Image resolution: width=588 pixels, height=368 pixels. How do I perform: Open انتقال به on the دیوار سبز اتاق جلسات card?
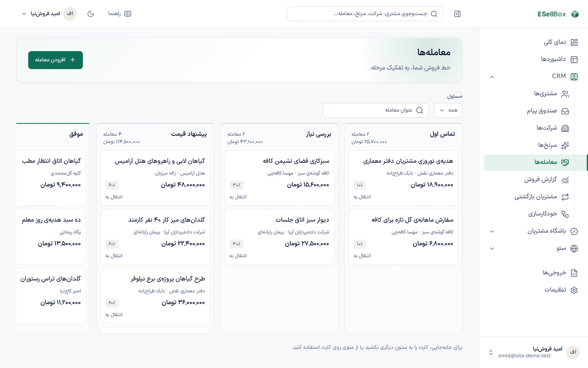tap(238, 256)
